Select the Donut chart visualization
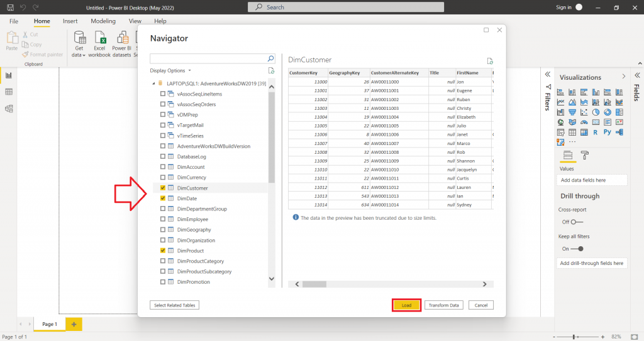This screenshot has width=644, height=341. click(x=608, y=112)
